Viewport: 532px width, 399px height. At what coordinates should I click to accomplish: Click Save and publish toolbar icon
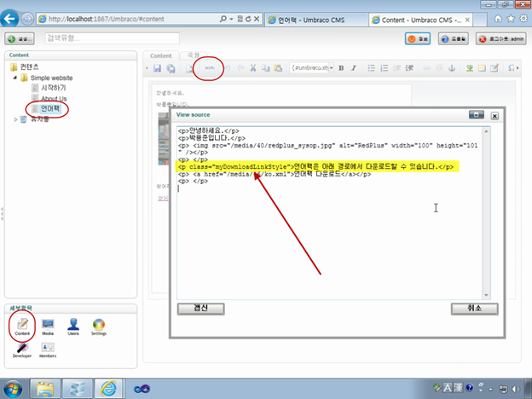(171, 68)
